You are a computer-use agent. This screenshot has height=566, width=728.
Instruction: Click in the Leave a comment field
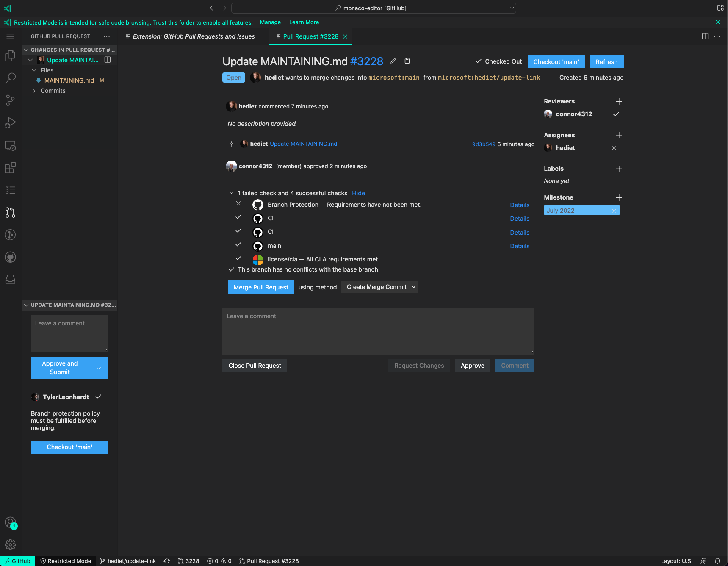(x=378, y=331)
